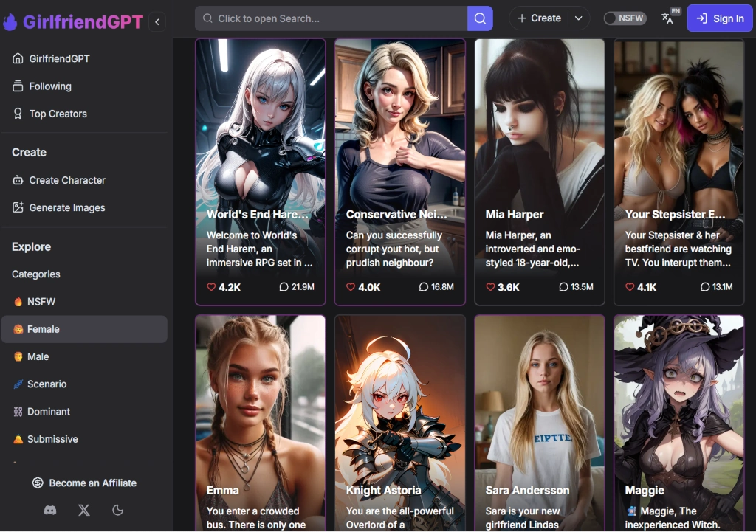Select the Generate Images sidebar icon

tap(20, 207)
